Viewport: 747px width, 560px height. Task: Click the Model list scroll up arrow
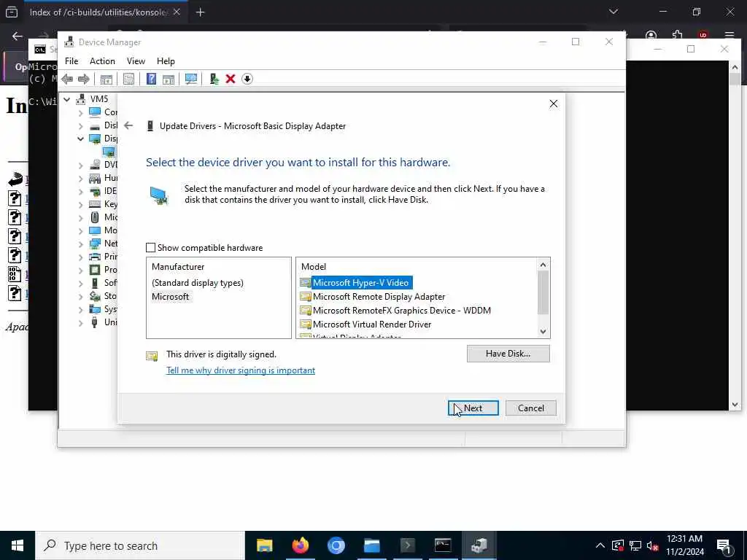[543, 265]
